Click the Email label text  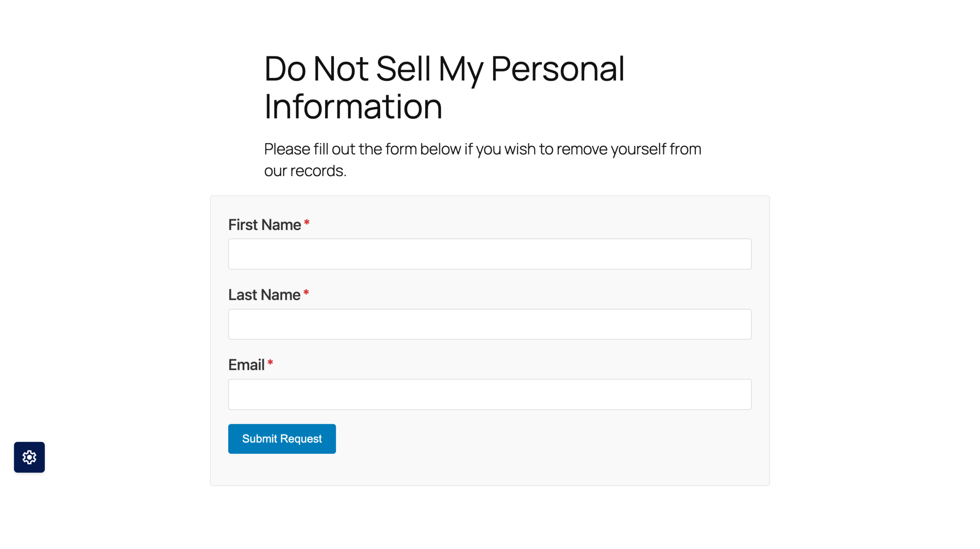pyautogui.click(x=246, y=365)
